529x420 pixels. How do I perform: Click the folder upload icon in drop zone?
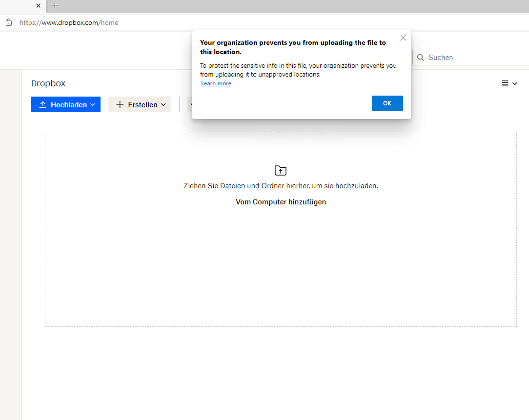(x=281, y=170)
